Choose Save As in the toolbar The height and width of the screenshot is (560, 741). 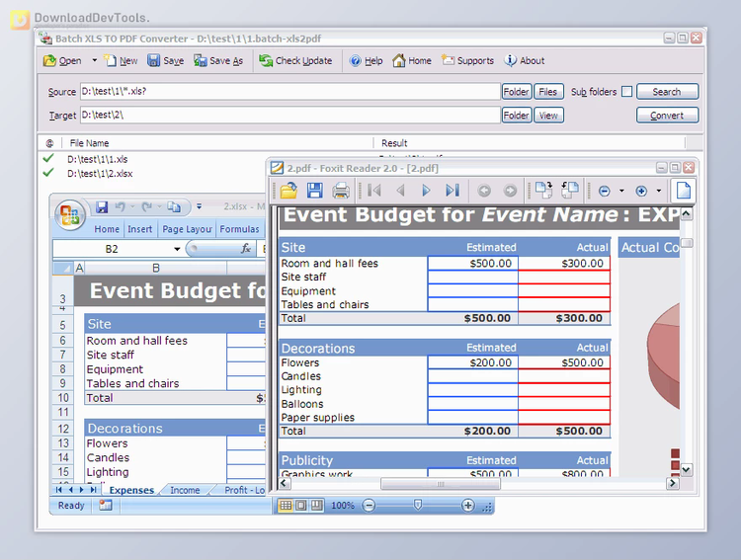click(218, 60)
